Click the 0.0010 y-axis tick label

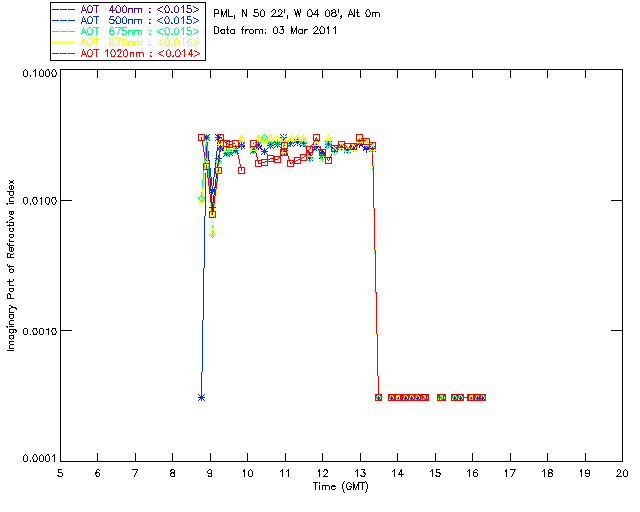click(x=40, y=331)
